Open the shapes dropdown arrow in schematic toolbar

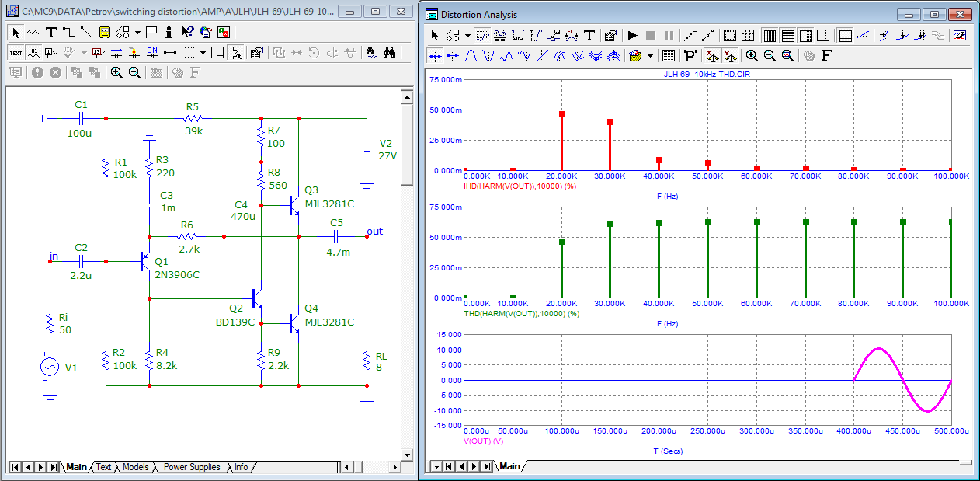coord(137,33)
